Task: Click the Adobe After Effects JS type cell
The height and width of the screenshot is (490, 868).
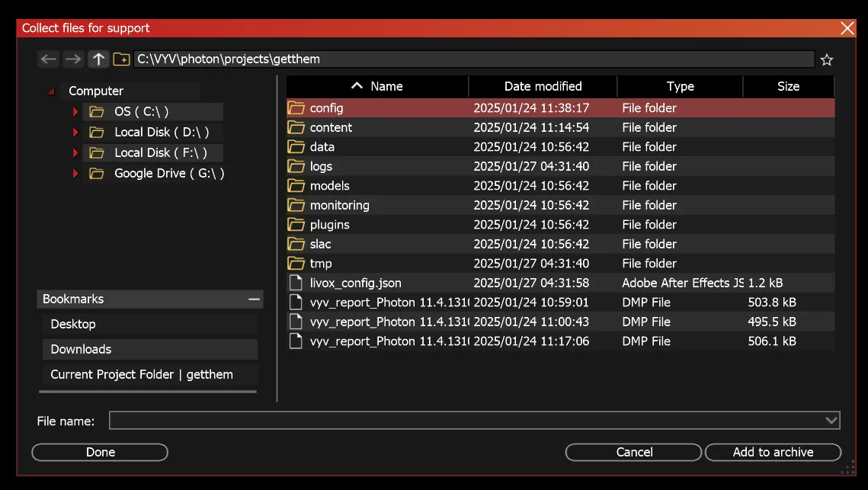Action: [683, 283]
